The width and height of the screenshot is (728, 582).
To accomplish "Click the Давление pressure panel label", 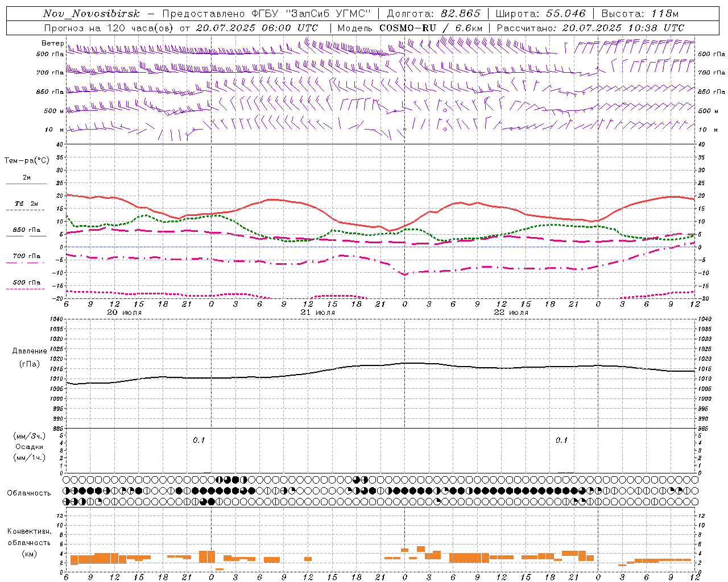I will (28, 351).
